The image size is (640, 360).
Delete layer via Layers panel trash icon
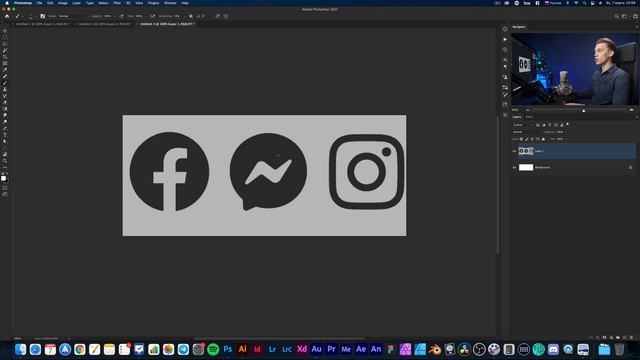(631, 338)
